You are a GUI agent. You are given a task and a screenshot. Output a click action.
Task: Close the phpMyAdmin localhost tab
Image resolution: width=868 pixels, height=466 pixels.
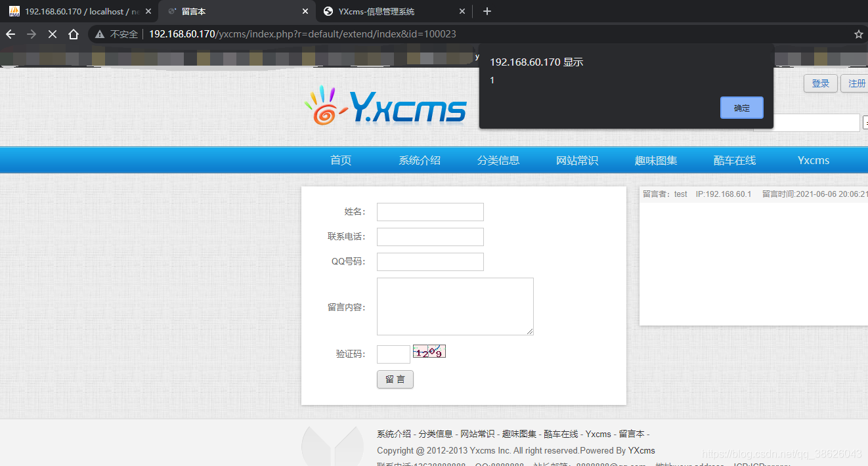pyautogui.click(x=148, y=11)
